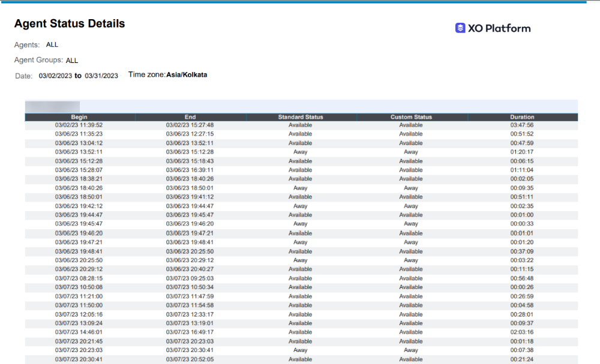This screenshot has height=364, width=600.
Task: Click the Custom Status column header
Action: (x=411, y=117)
